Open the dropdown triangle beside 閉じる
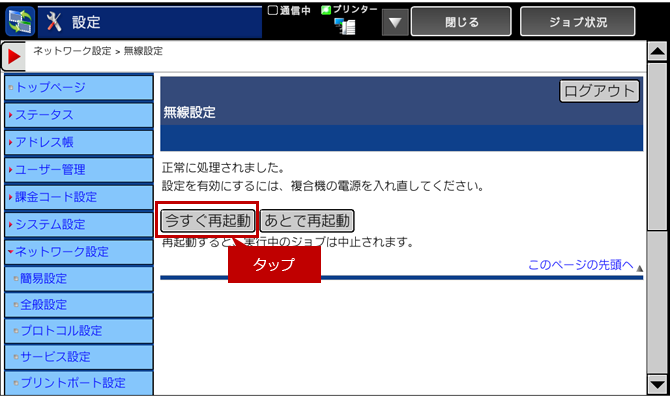The image size is (670, 396). coord(395,22)
